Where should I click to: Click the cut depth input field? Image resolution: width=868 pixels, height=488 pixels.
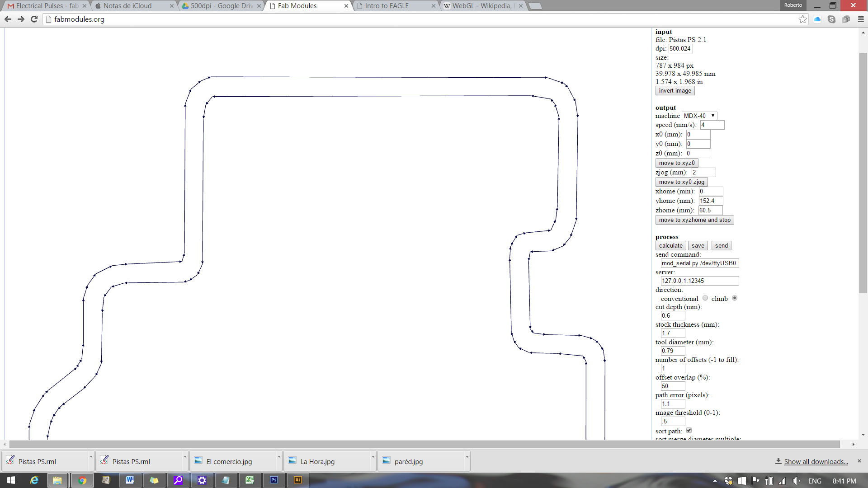673,315
